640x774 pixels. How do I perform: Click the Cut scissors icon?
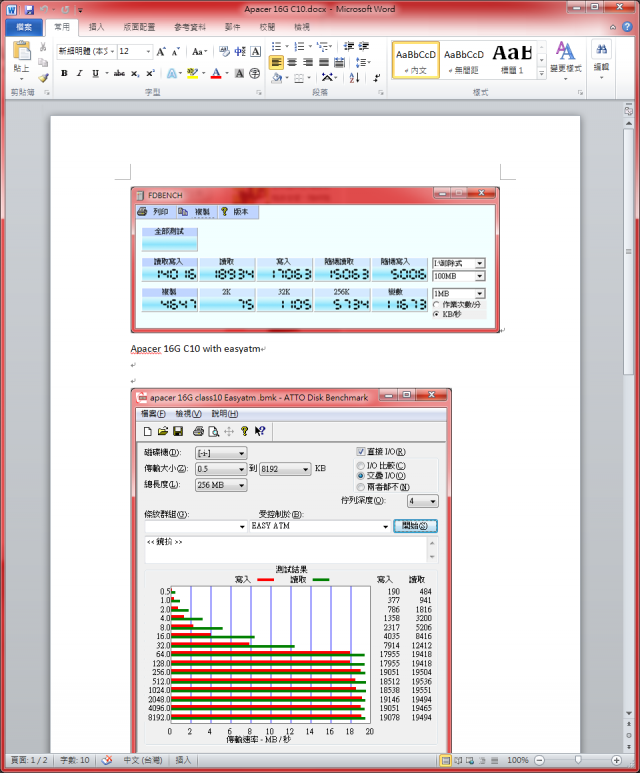click(43, 47)
